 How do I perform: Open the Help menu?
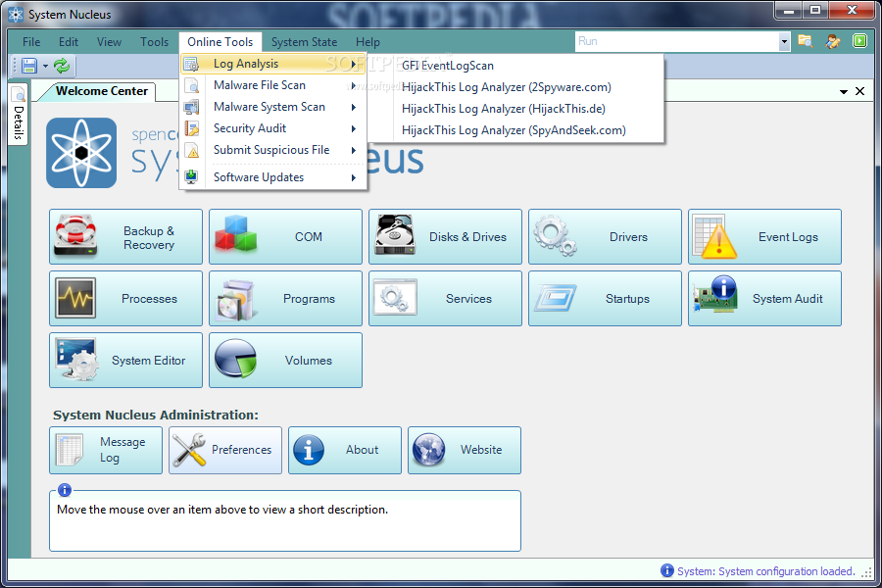pos(367,41)
